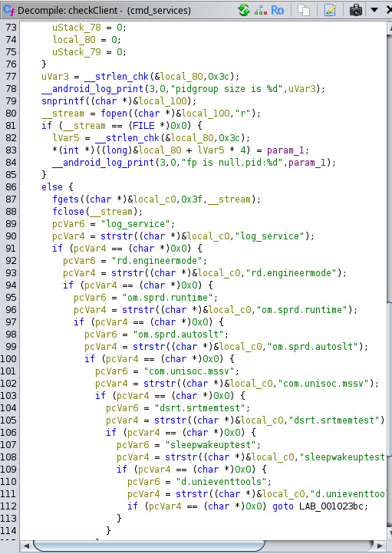392x554 pixels.
Task: Click 'local_100' argument on line 79
Action: (x=163, y=101)
